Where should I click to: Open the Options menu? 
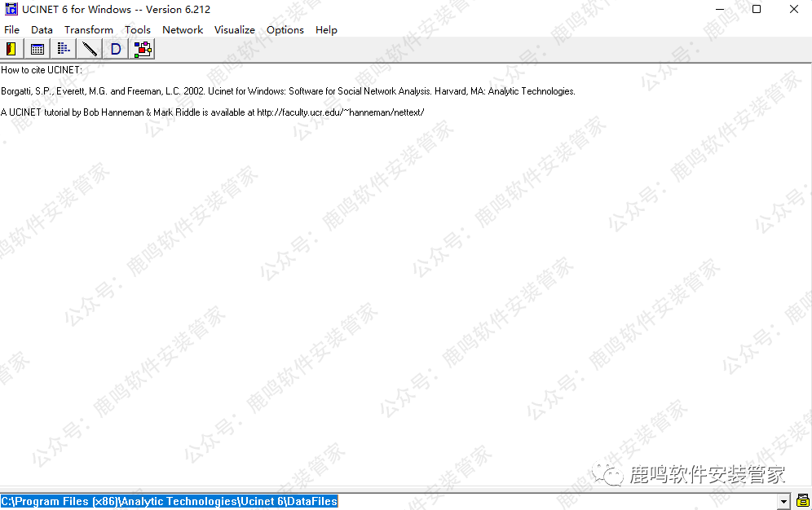tap(285, 30)
